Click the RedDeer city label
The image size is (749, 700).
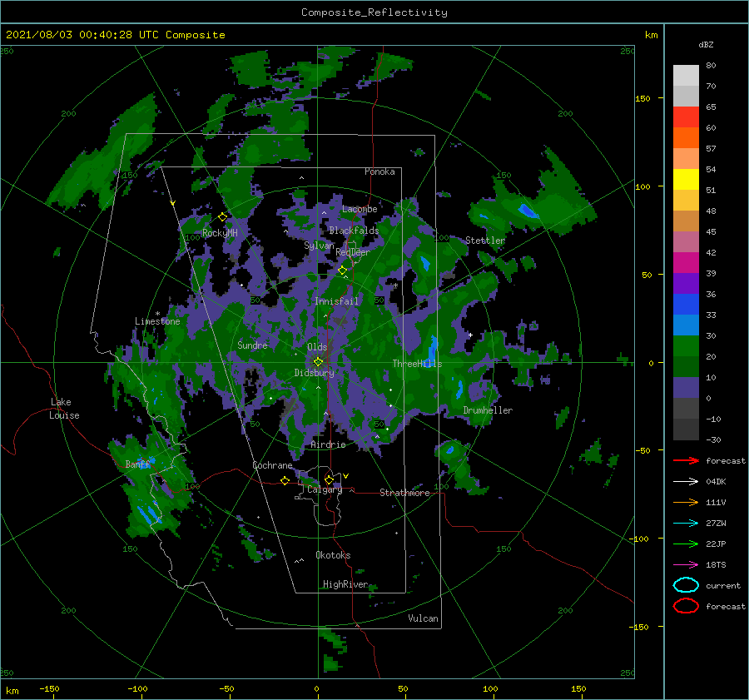353,252
